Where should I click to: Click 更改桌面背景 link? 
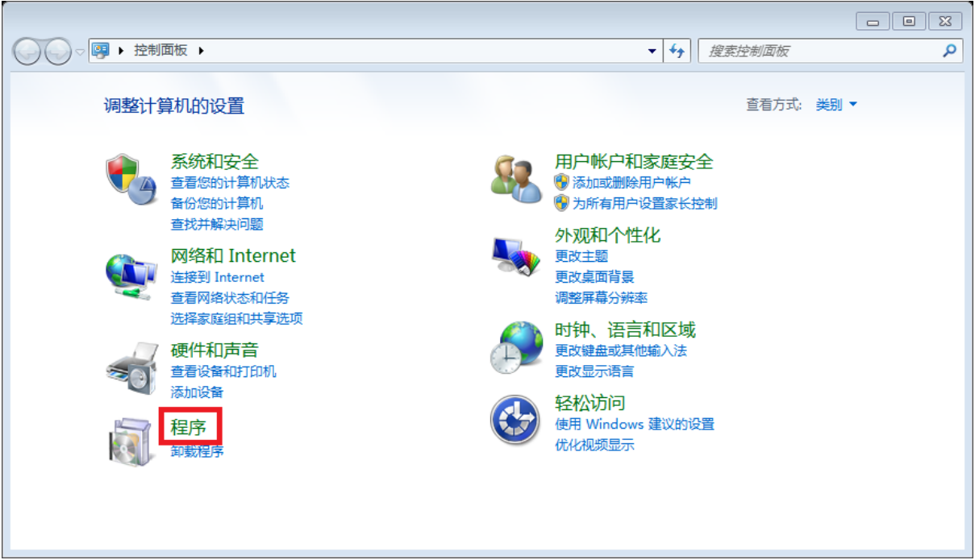[x=594, y=276]
